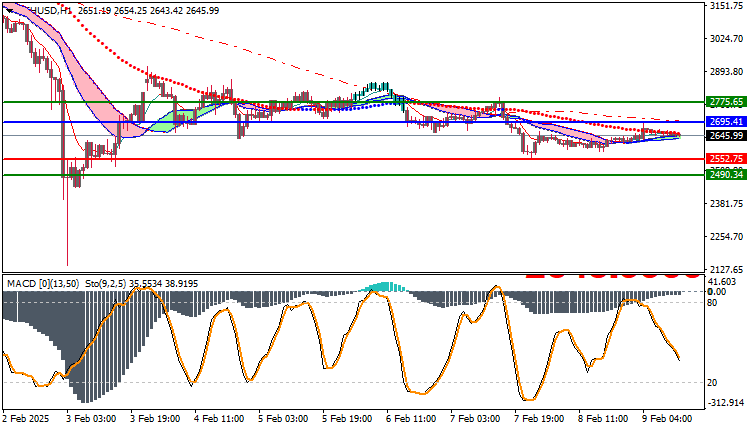
Task: Click the 2254.70 price scale value
Action: [x=727, y=237]
